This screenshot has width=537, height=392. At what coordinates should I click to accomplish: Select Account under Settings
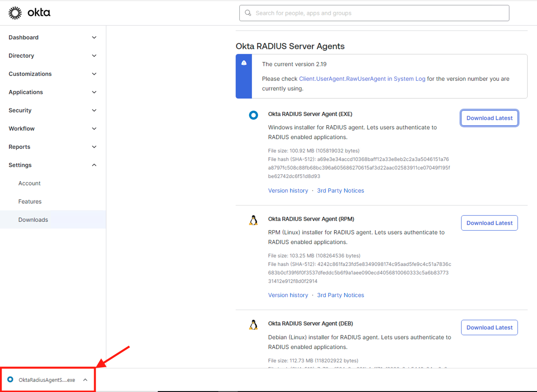click(29, 183)
